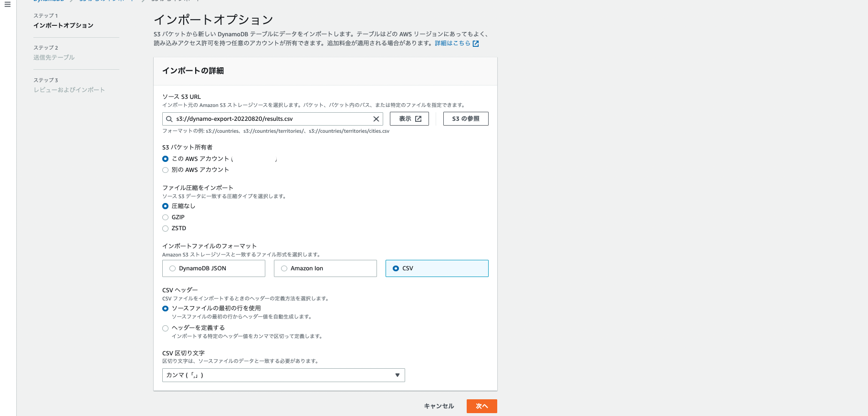Click the インポートの詳細 section heading
Viewport: 868px width, 416px height.
pyautogui.click(x=193, y=71)
